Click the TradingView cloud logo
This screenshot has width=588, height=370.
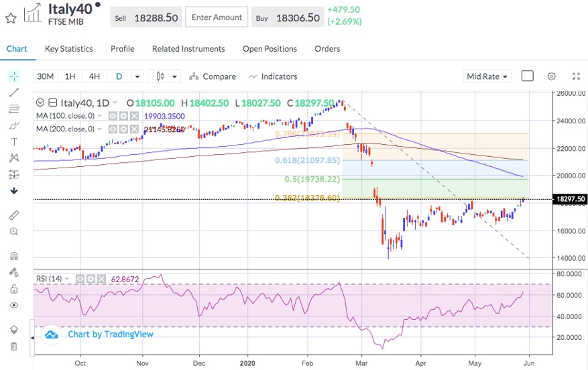click(x=52, y=334)
